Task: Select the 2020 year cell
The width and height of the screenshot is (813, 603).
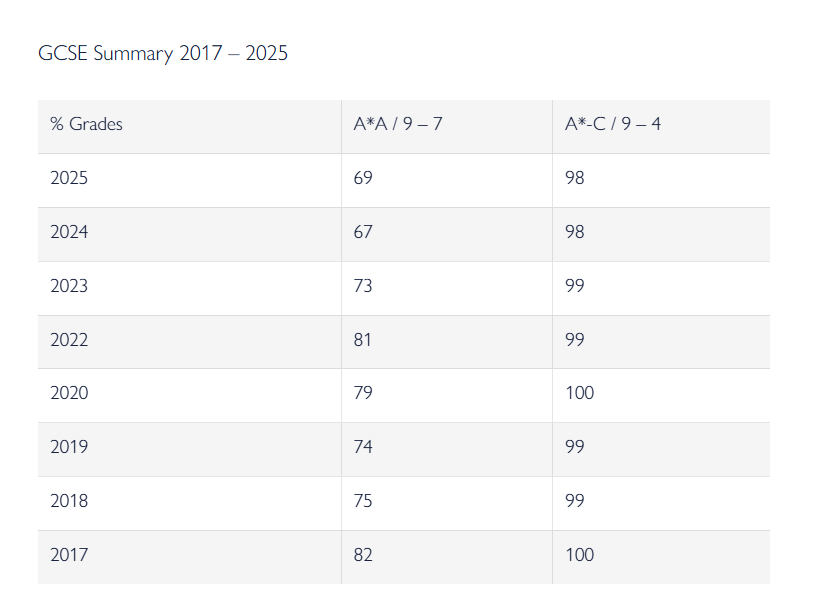Action: pyautogui.click(x=69, y=393)
